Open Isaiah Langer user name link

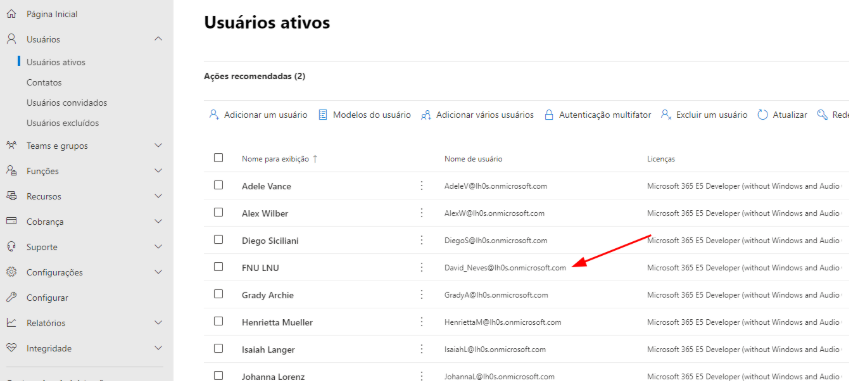pos(268,350)
